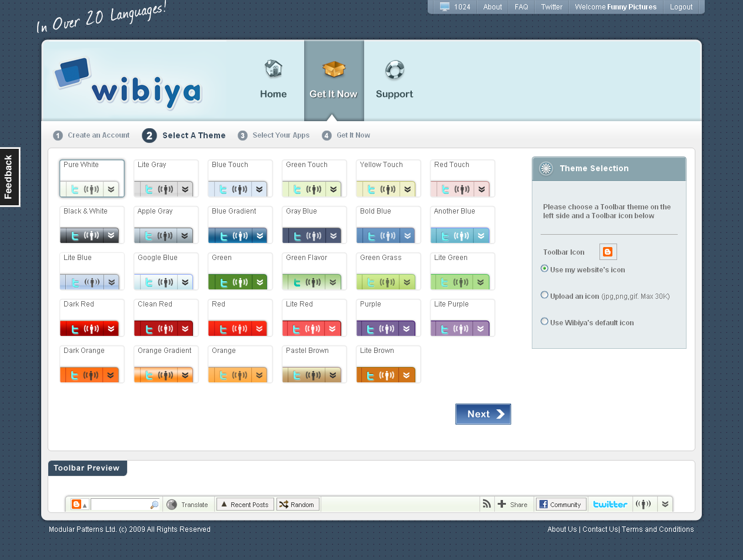Click Create an Account step label
743x560 pixels.
99,135
